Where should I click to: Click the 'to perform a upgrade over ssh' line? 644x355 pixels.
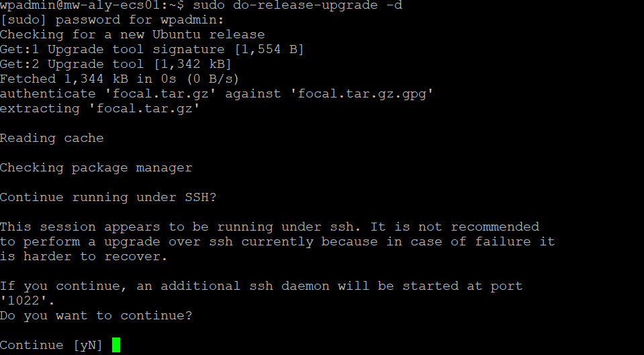[277, 242]
